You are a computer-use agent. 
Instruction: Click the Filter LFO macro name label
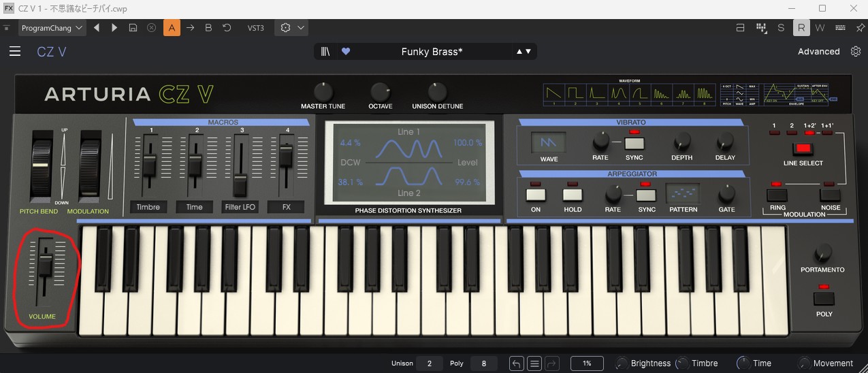(x=242, y=207)
